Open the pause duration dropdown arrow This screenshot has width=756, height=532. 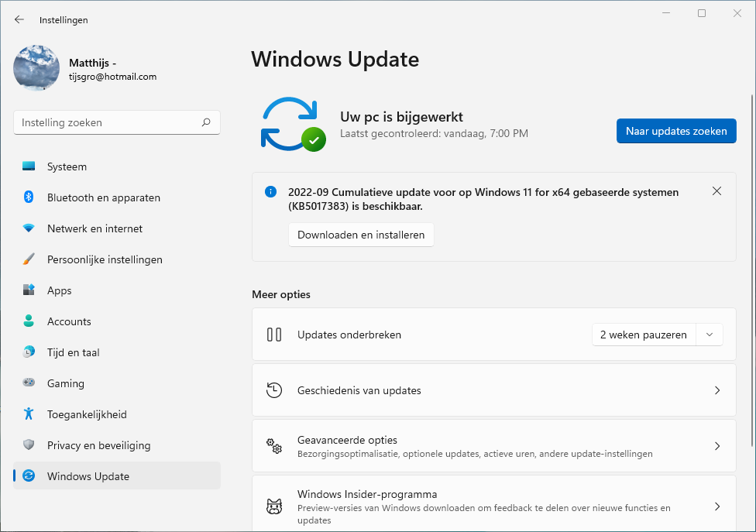(x=709, y=335)
